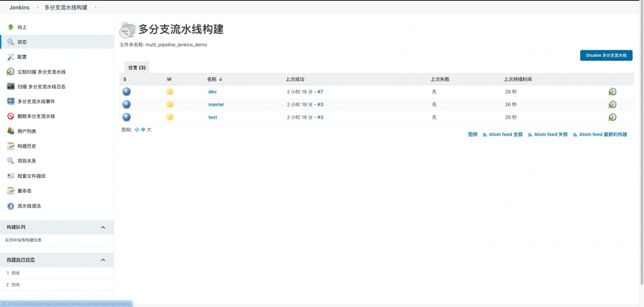Viewport: 644px width, 307px height.
Task: Click the blue status ball of dev branch
Action: [126, 92]
